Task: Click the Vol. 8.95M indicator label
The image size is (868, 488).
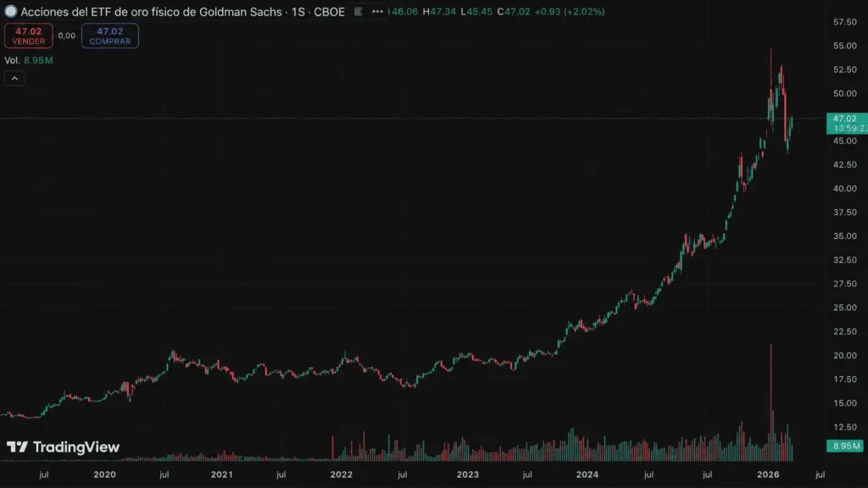Action: [x=29, y=60]
